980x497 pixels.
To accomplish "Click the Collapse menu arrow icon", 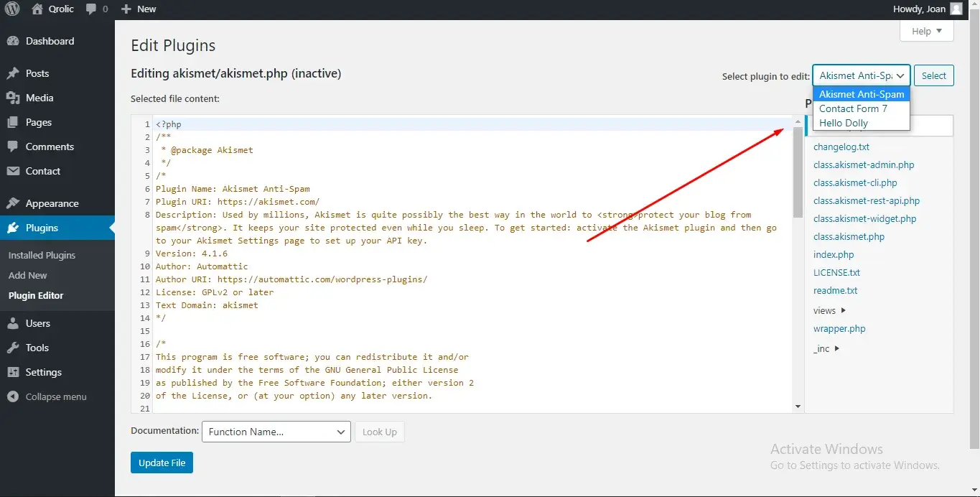I will [x=13, y=396].
